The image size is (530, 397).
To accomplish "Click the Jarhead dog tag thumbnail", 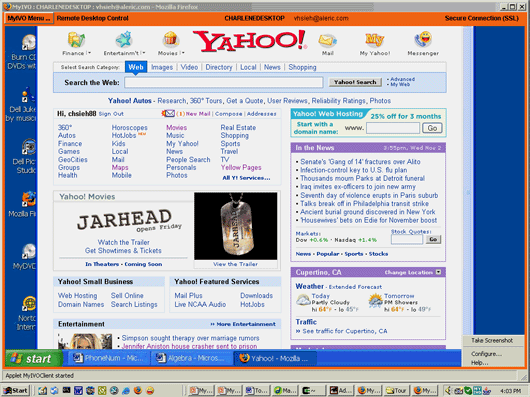I will tap(236, 226).
